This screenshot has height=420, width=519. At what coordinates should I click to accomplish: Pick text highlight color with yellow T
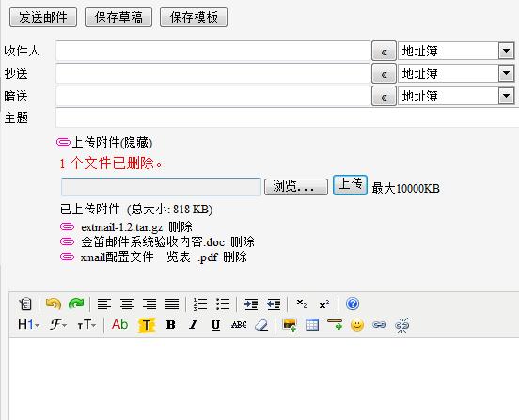pyautogui.click(x=147, y=325)
